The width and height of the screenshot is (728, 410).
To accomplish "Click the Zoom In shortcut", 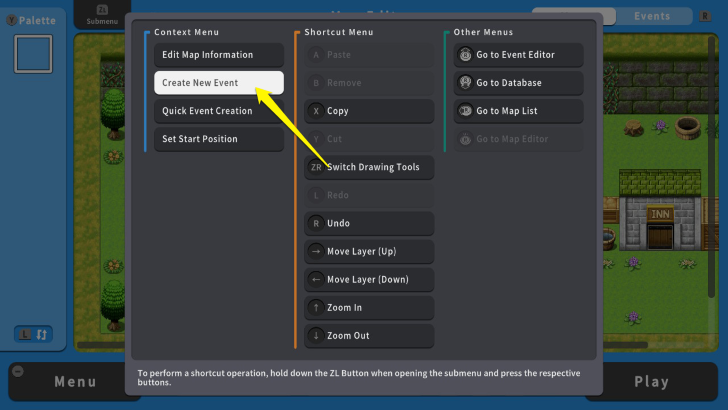I will [369, 308].
